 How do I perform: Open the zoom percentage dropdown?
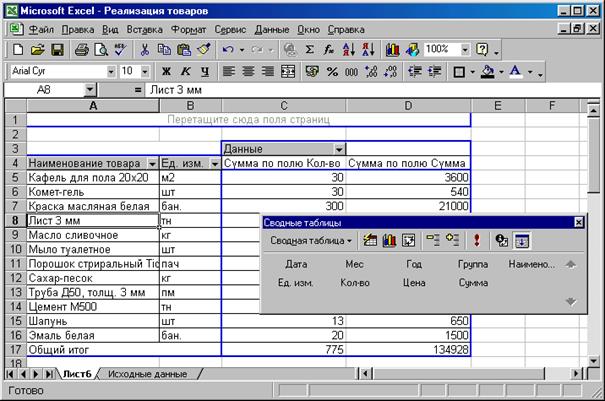click(x=464, y=49)
